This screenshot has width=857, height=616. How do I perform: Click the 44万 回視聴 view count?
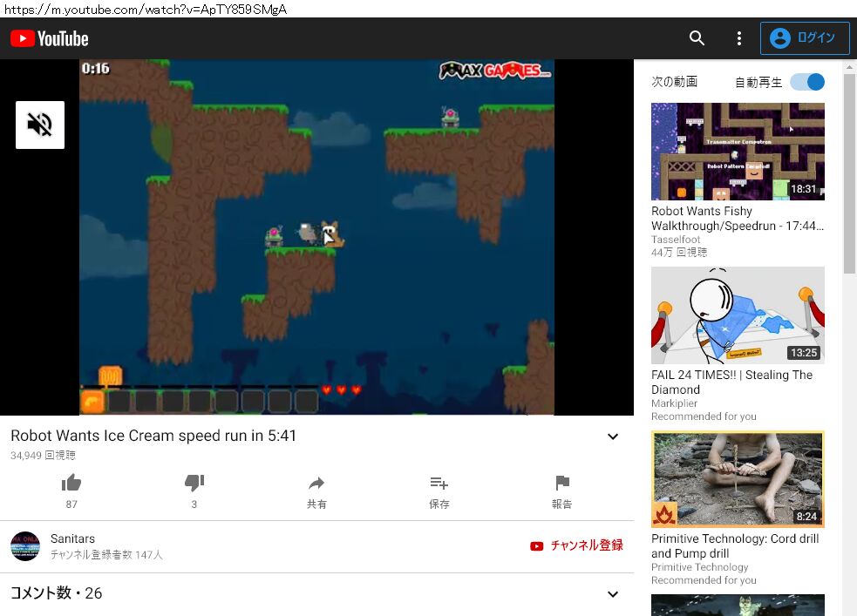click(679, 253)
